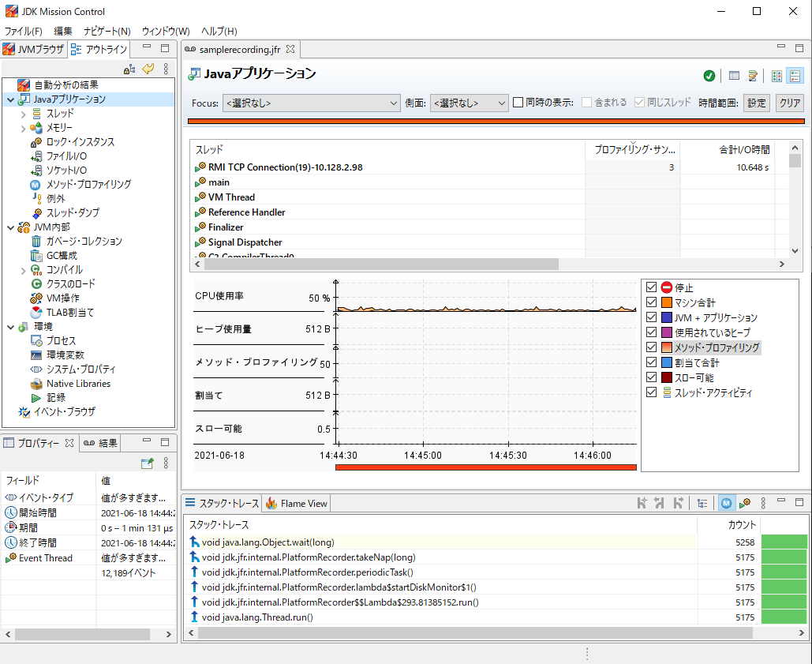The width and height of the screenshot is (812, 664).
Task: Switch to Flame View tab
Action: click(x=297, y=504)
